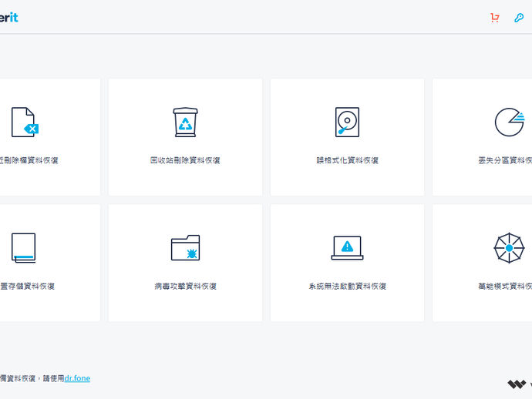Click the 誤格式化資料恢復 label
This screenshot has height=399, width=532.
pyautogui.click(x=347, y=160)
